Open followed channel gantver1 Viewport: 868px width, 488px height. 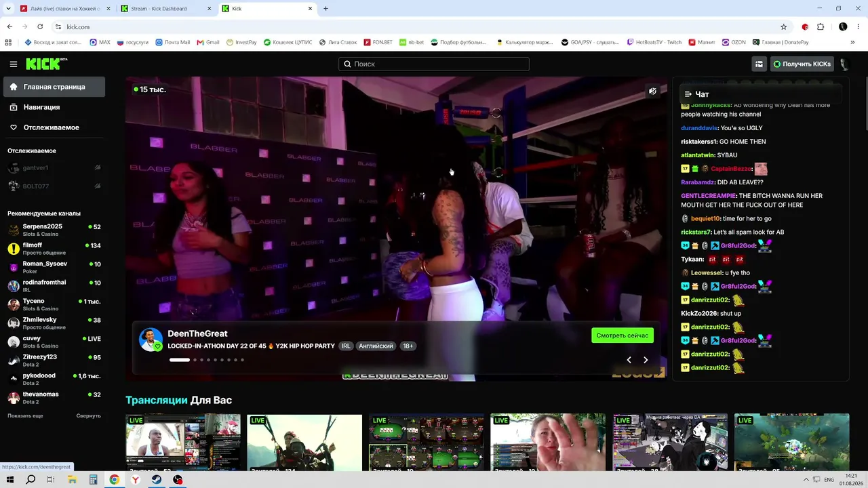(54, 167)
